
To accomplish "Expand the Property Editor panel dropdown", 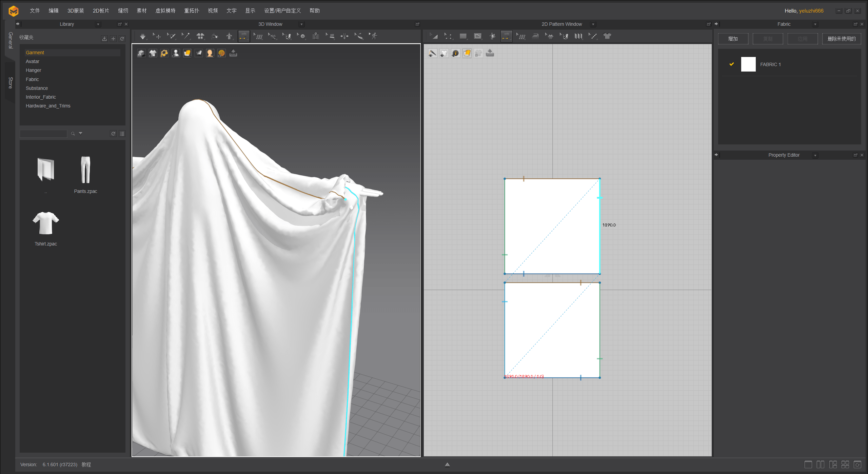I will [815, 155].
